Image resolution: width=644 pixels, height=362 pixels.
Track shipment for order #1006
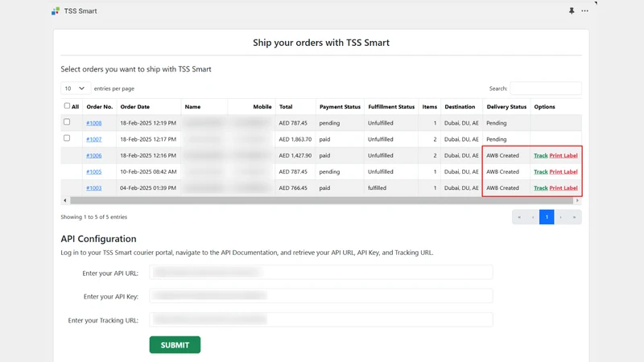(540, 155)
